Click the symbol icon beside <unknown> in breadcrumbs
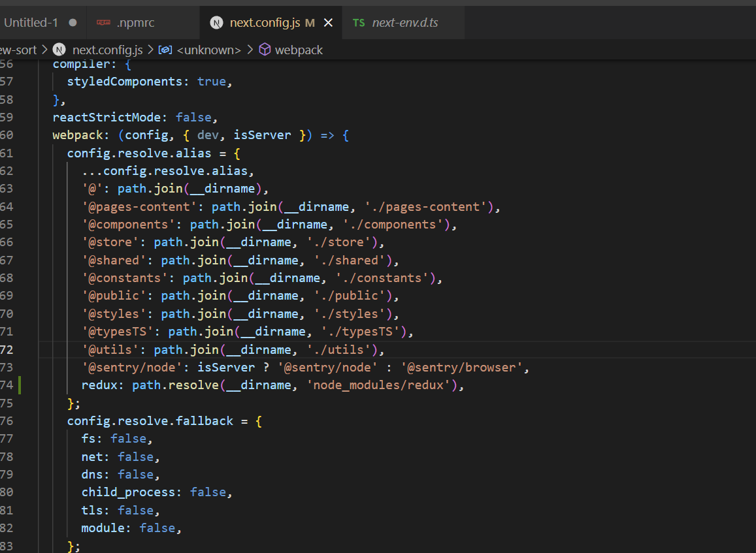 tap(165, 49)
